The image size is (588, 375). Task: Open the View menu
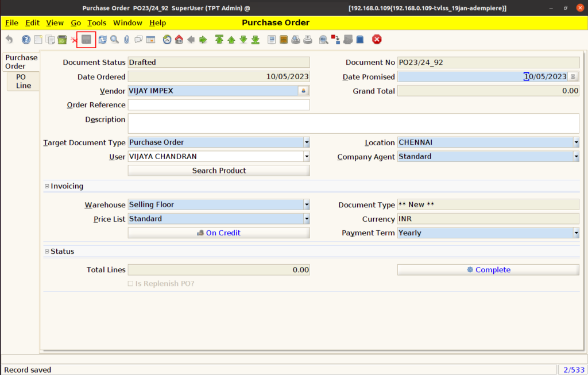click(55, 23)
